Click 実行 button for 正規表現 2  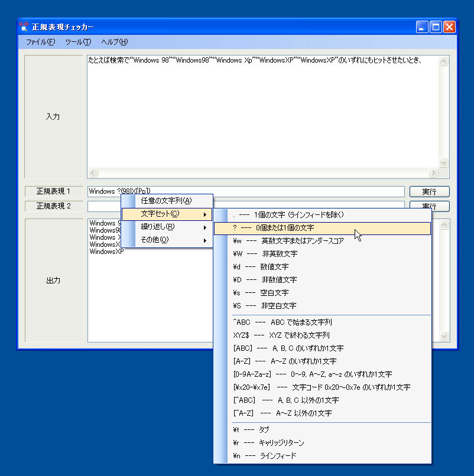[429, 206]
